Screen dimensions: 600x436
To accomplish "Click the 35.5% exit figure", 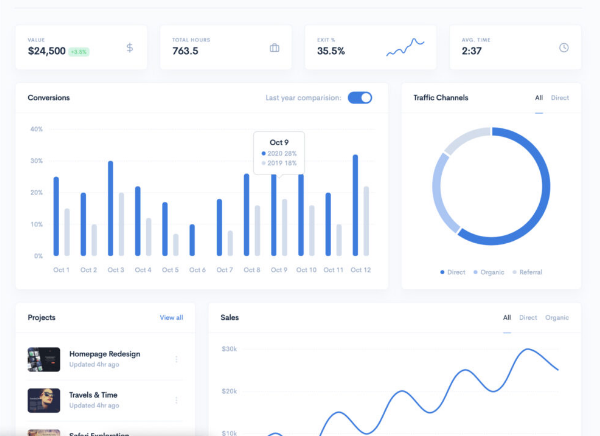I will coord(331,51).
